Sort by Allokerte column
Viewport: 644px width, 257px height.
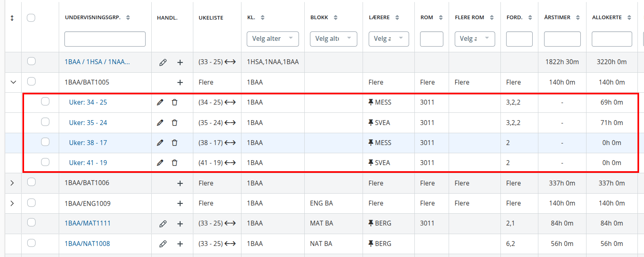pos(629,18)
